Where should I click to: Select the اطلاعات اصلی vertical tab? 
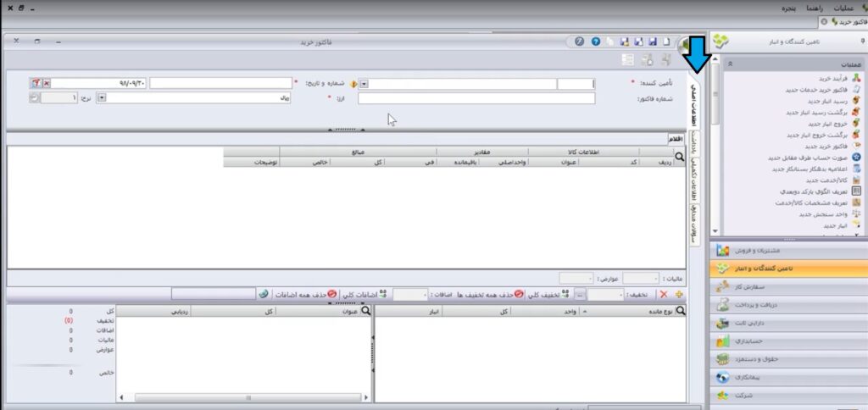click(693, 105)
